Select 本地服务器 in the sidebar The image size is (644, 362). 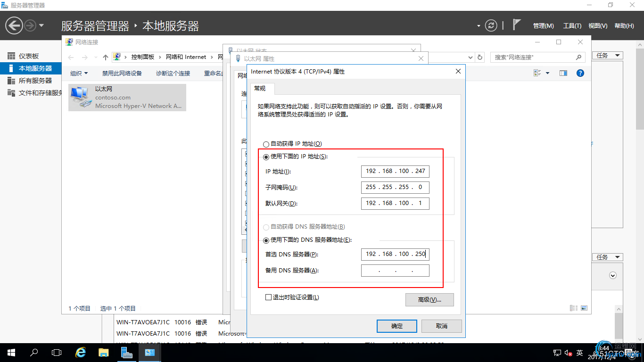pyautogui.click(x=31, y=68)
